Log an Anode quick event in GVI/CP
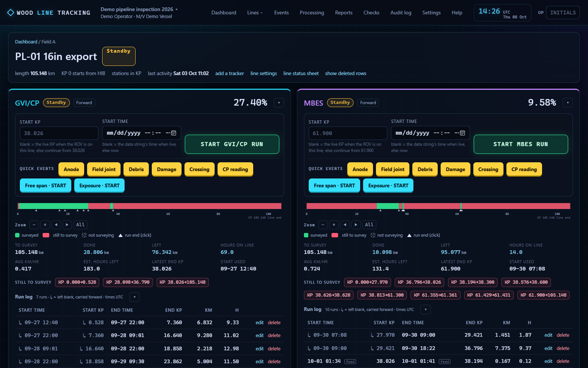Image resolution: width=588 pixels, height=368 pixels. tap(71, 169)
